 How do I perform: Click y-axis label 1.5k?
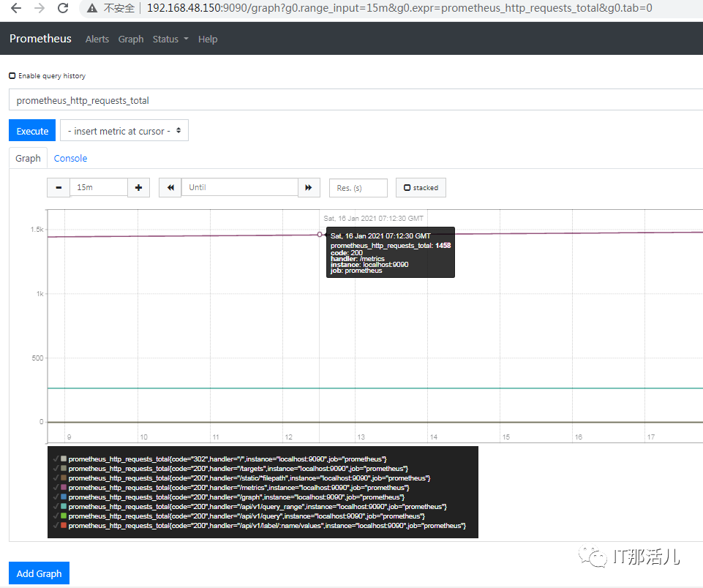(37, 230)
